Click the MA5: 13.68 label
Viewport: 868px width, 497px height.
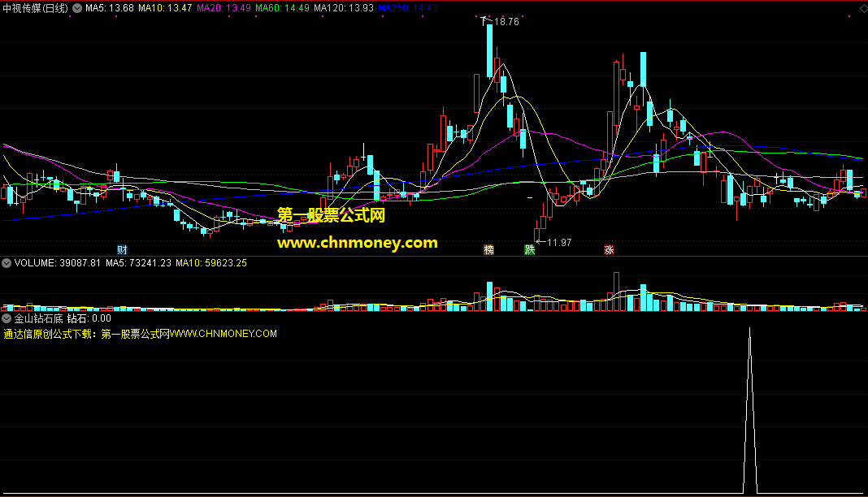[110, 8]
